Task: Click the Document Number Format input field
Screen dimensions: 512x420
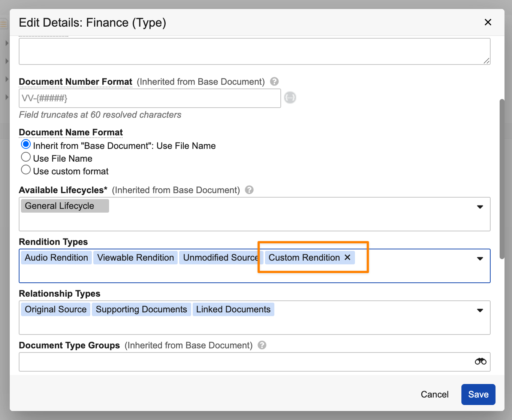Action: click(150, 99)
